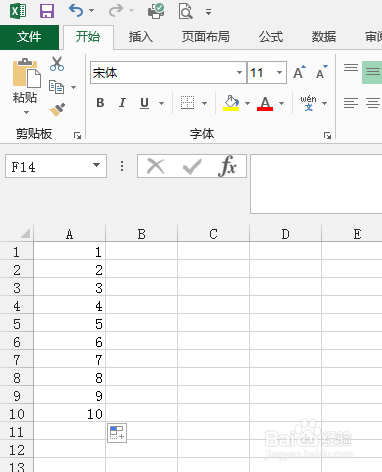Open the undo history dropdown arrow

tap(91, 11)
